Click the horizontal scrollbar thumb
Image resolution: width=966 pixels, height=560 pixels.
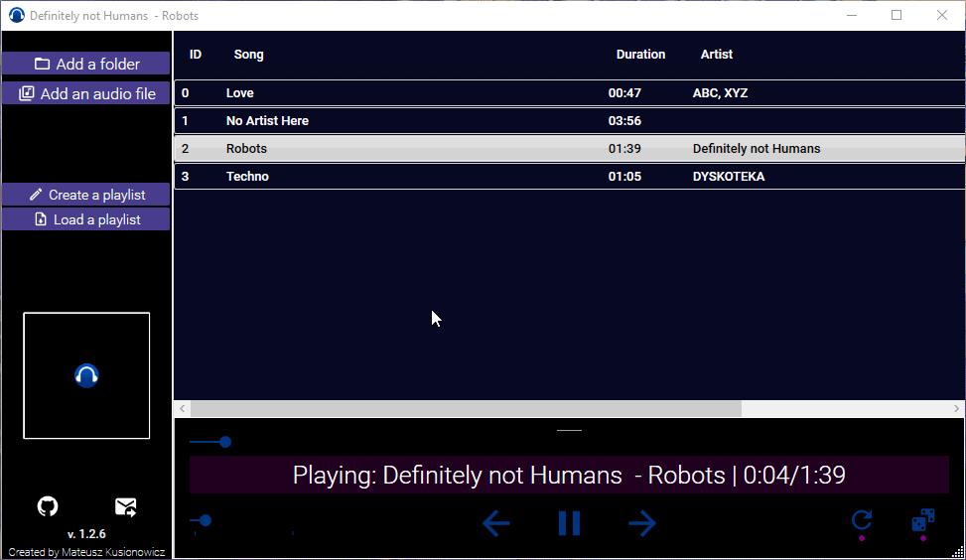tap(466, 408)
